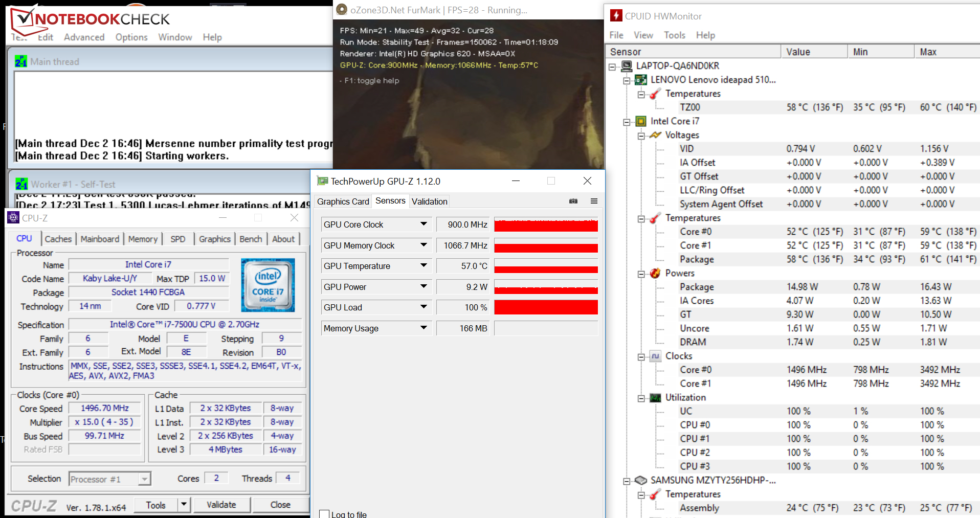Click thermometer icon beside Temperatures under LENOVO
The height and width of the screenshot is (518, 980).
[x=655, y=94]
